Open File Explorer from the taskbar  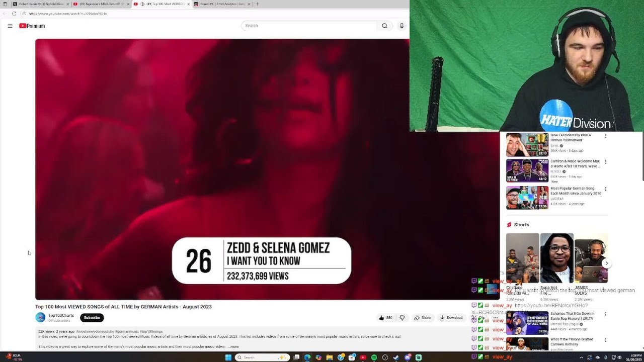coord(330,357)
